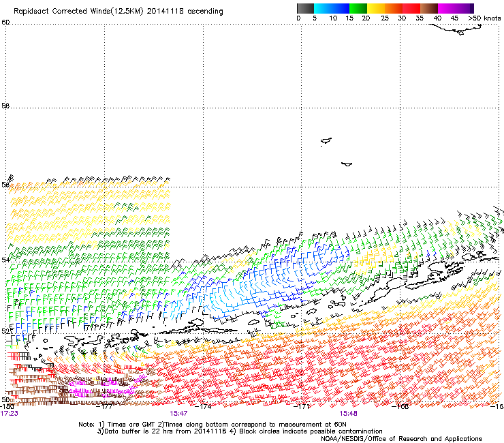The width and height of the screenshot is (504, 443).
Task: Click the '-171' longitude axis label
Action: (x=302, y=406)
